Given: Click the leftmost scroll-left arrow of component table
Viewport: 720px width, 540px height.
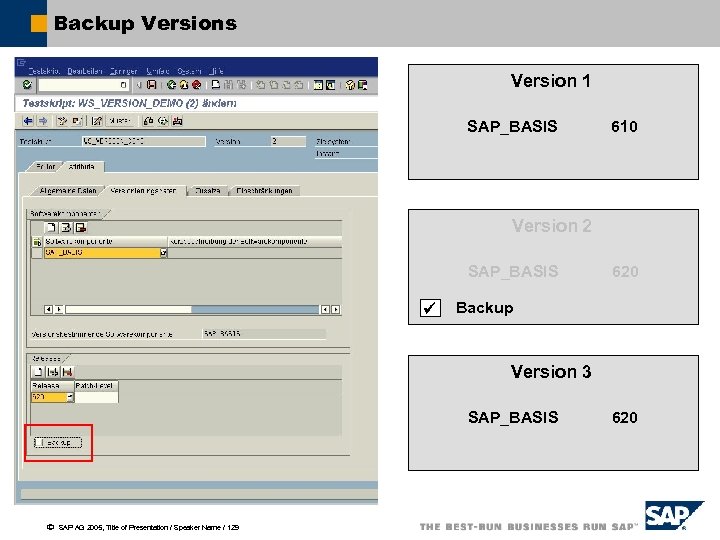Looking at the screenshot, I should pyautogui.click(x=48, y=309).
